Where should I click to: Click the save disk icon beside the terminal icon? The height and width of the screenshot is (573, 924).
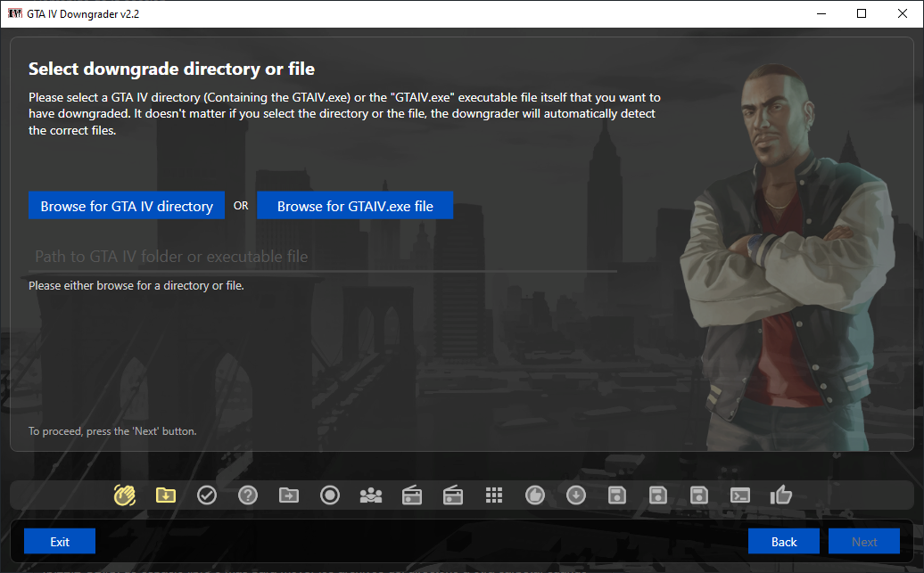[699, 495]
